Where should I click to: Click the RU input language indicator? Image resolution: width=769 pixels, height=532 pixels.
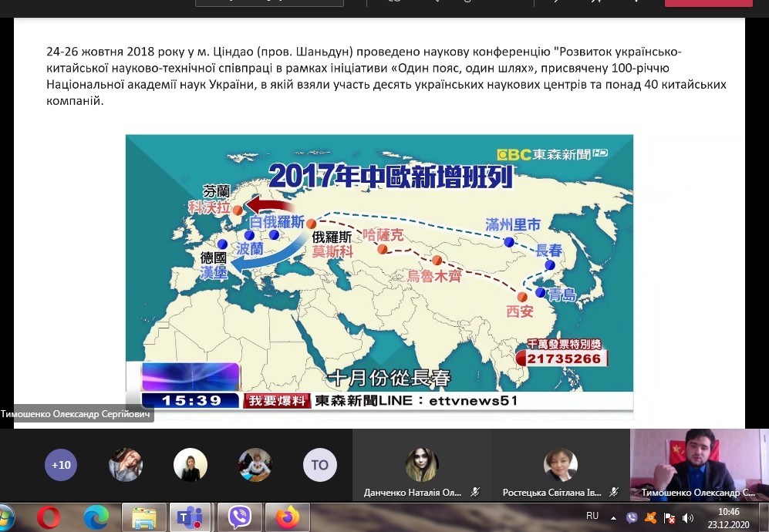tap(592, 516)
